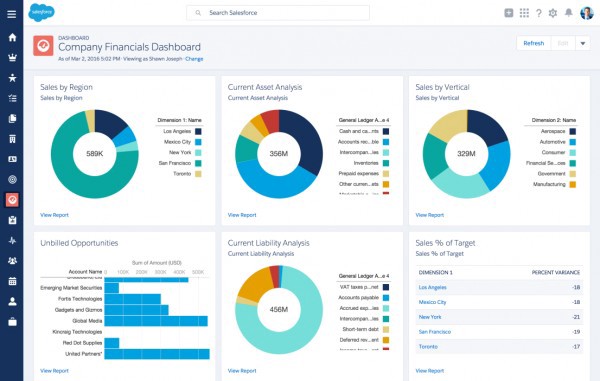Viewport: 600px width, 381px height.
Task: Click Accounts payable legend color swatch
Action: coord(386,298)
